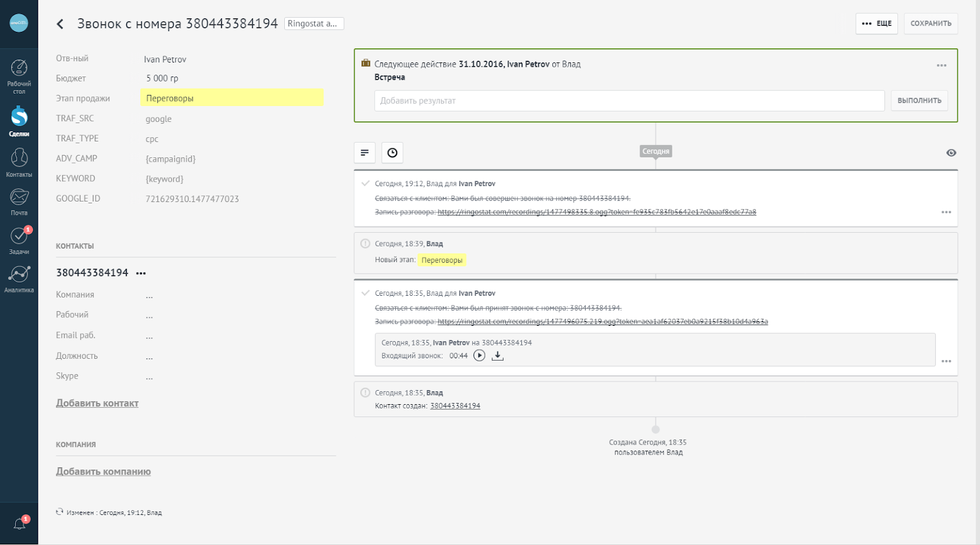Viewport: 980px width, 545px height.
Task: Open next action card options menu
Action: (x=941, y=65)
